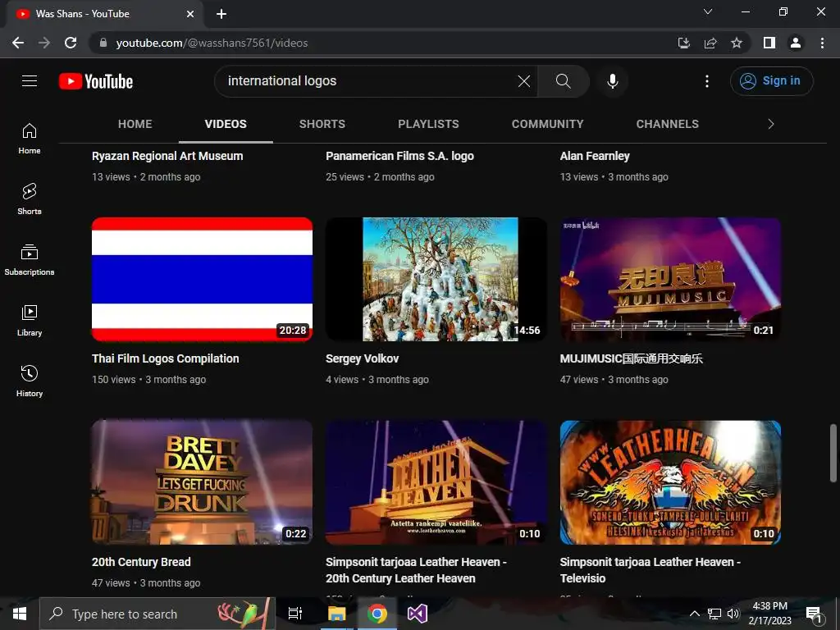Open the COMMUNITY channel tab
The width and height of the screenshot is (840, 630).
(547, 125)
